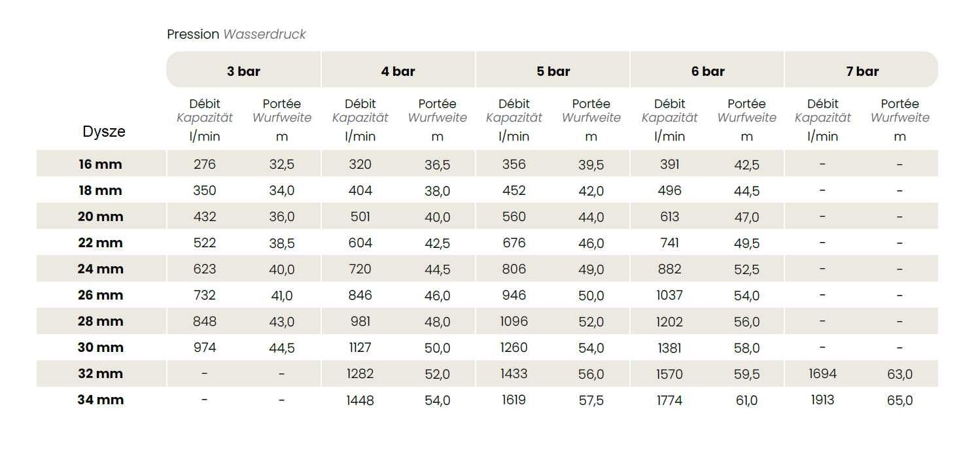The image size is (980, 469).
Task: Click flow value 1913 in last row
Action: [x=822, y=400]
